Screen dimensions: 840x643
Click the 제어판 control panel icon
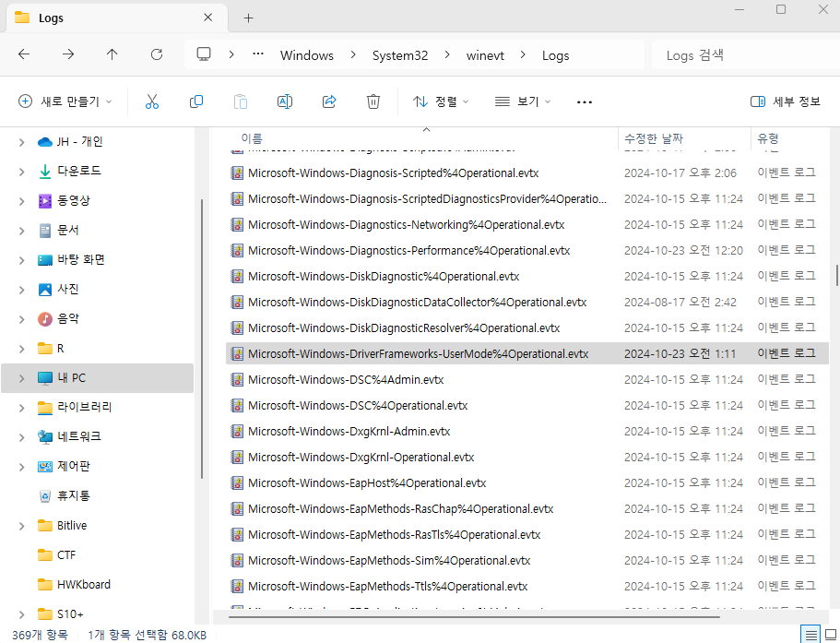(45, 467)
